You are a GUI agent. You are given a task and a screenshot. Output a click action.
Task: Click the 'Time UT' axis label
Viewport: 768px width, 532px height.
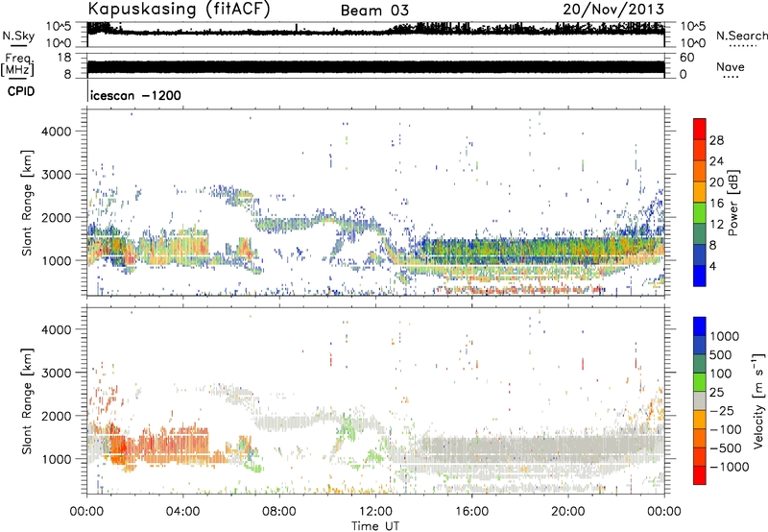coord(375,526)
